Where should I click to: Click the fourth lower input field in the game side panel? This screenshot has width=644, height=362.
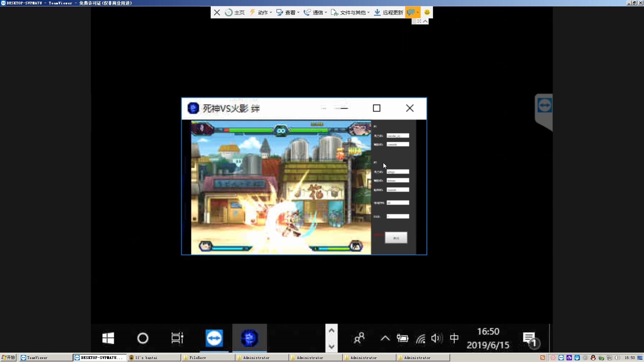click(x=398, y=203)
